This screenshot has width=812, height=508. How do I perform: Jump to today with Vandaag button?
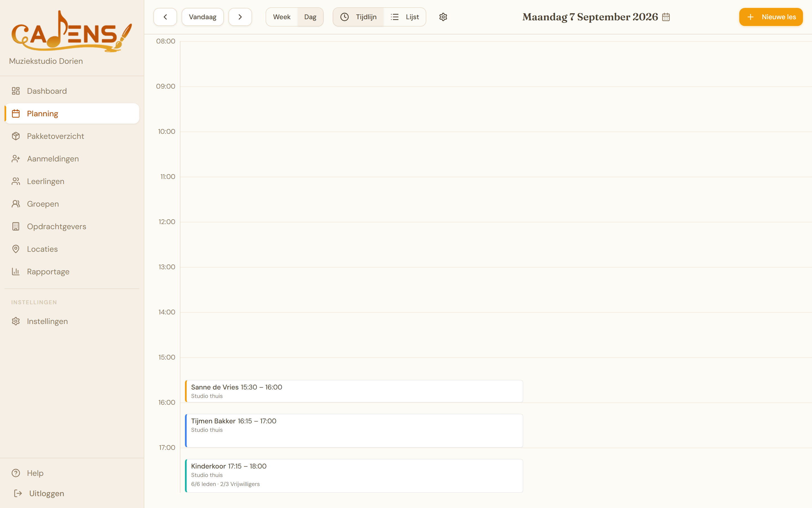pos(203,17)
